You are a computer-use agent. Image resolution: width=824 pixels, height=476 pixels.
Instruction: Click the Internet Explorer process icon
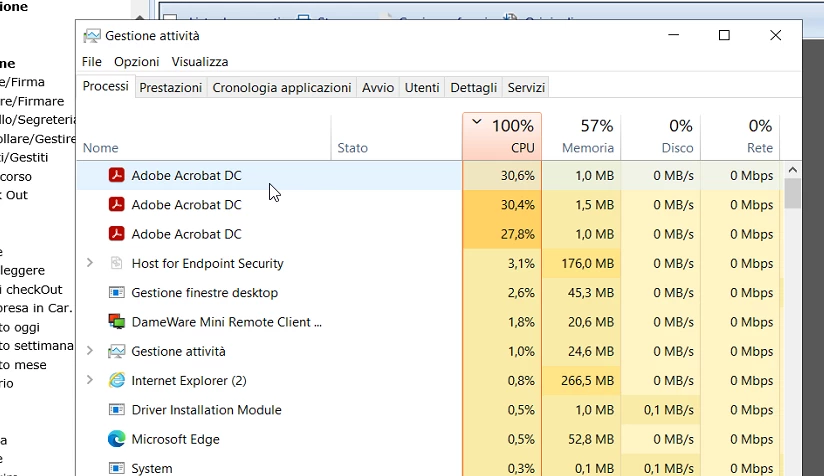click(117, 380)
